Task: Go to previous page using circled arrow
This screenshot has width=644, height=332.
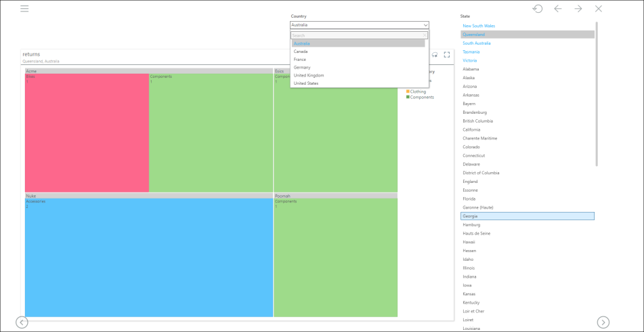Action: coord(22,323)
